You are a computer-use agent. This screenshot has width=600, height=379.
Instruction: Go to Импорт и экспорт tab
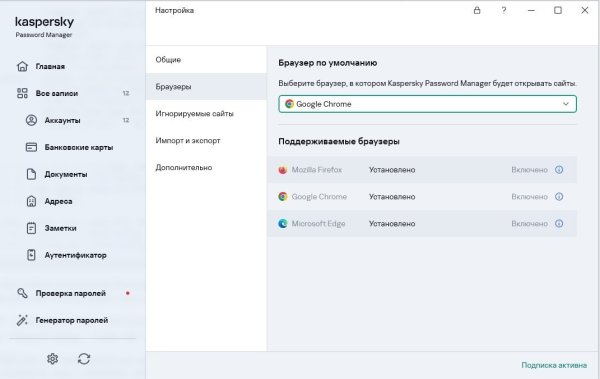206,140
